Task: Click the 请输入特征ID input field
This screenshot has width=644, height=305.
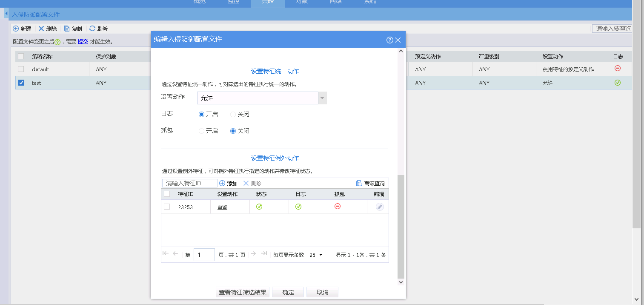Action: [189, 183]
